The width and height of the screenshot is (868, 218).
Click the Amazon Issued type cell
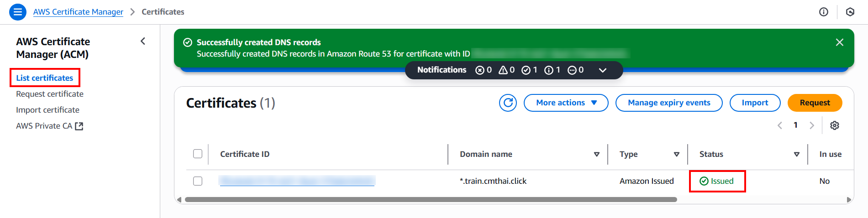[647, 181]
